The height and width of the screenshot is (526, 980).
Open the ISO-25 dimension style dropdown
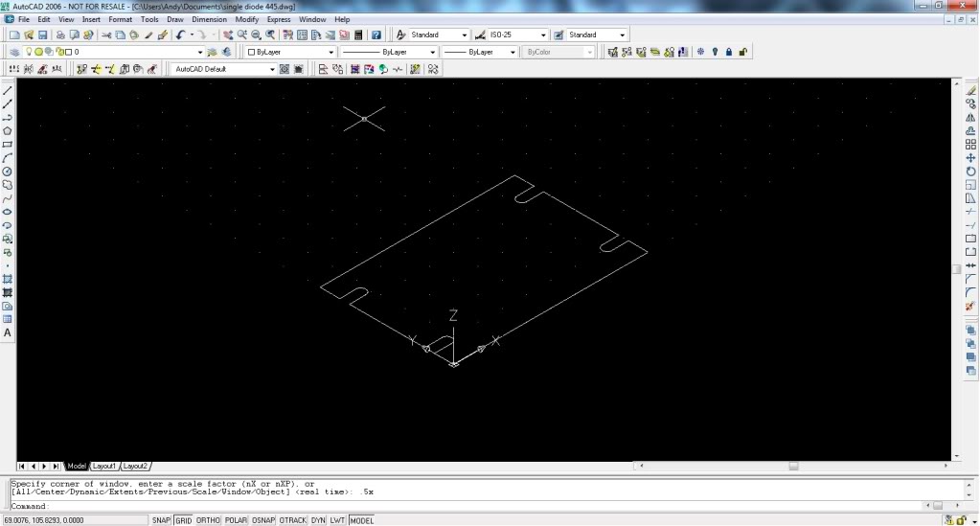pyautogui.click(x=543, y=34)
